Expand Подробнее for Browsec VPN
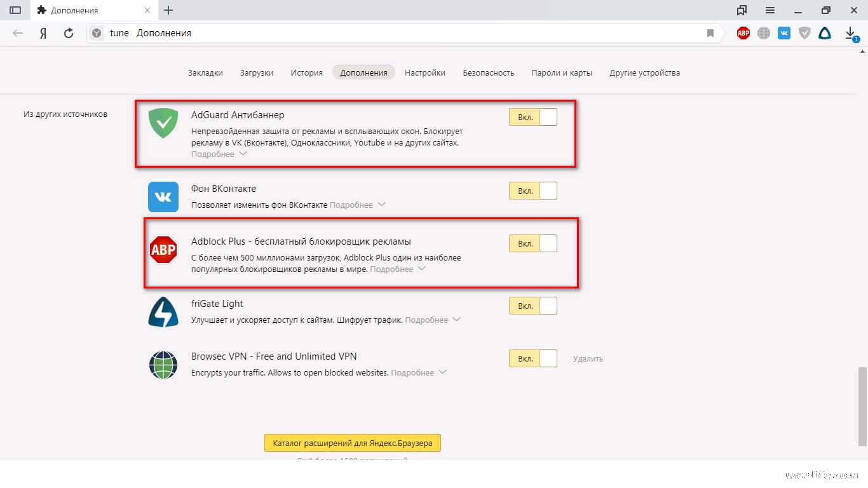Screen dimensions: 868x488 [419, 372]
